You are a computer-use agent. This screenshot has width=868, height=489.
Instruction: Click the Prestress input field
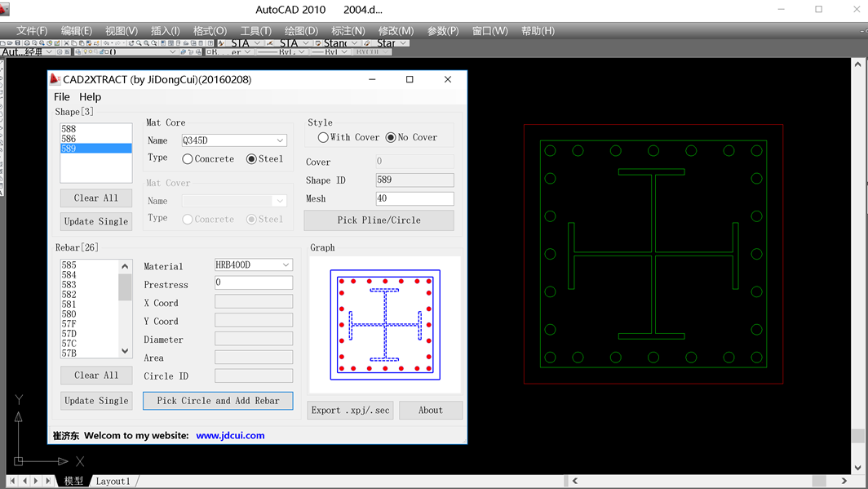[254, 282]
